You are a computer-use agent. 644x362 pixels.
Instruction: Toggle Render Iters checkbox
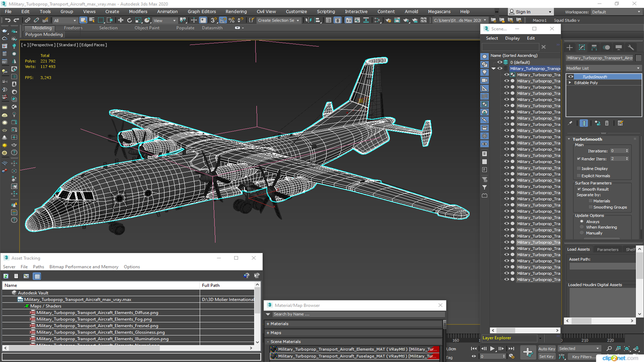pos(579,159)
